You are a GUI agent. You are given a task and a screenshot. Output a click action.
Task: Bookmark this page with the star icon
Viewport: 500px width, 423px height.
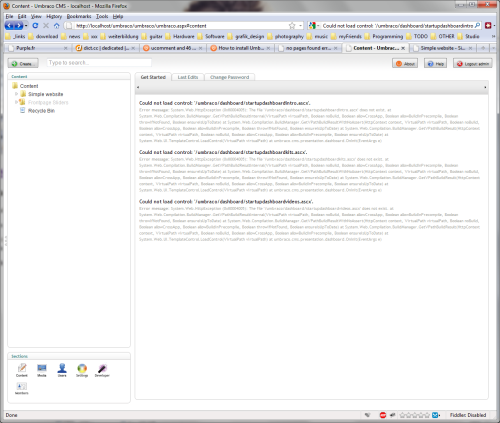coord(292,26)
